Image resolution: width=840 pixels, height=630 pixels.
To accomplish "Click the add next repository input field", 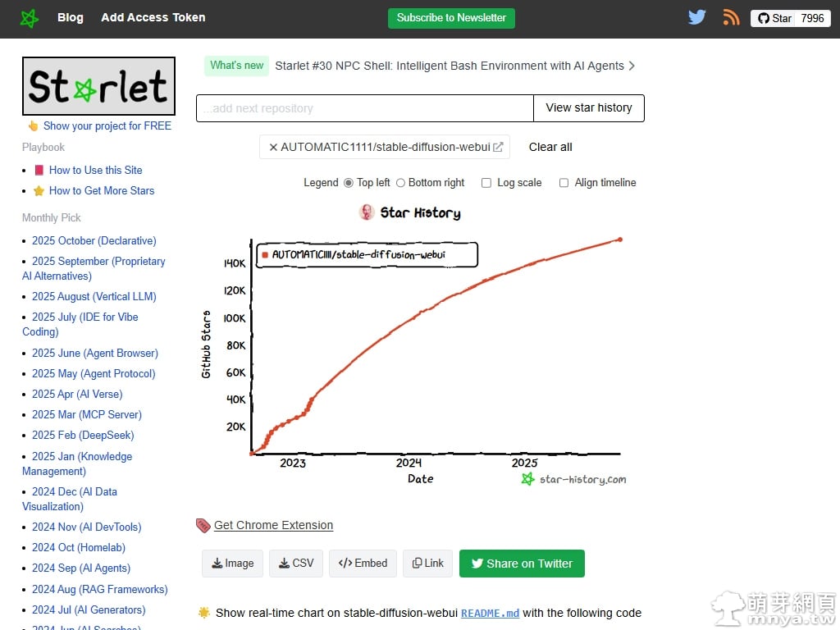I will pos(364,107).
